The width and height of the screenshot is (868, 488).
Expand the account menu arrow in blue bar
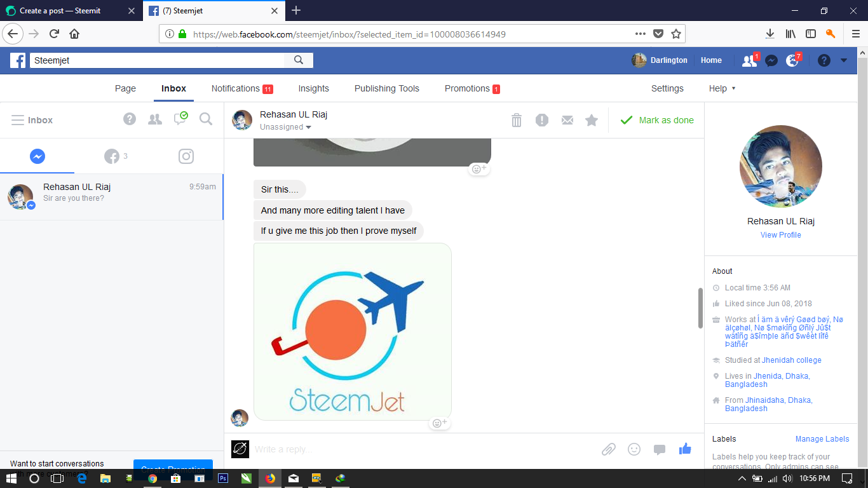[844, 61]
